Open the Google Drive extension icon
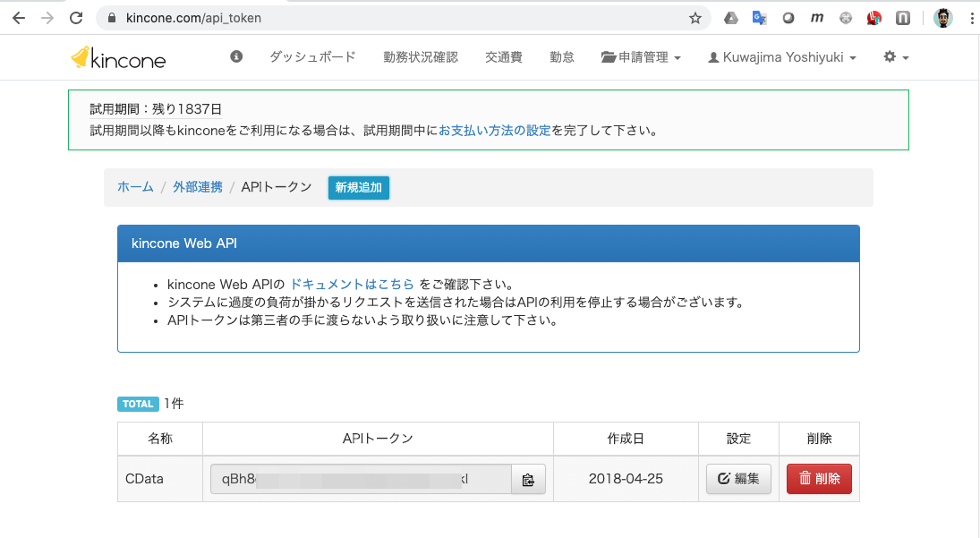This screenshot has width=980, height=538. click(730, 18)
